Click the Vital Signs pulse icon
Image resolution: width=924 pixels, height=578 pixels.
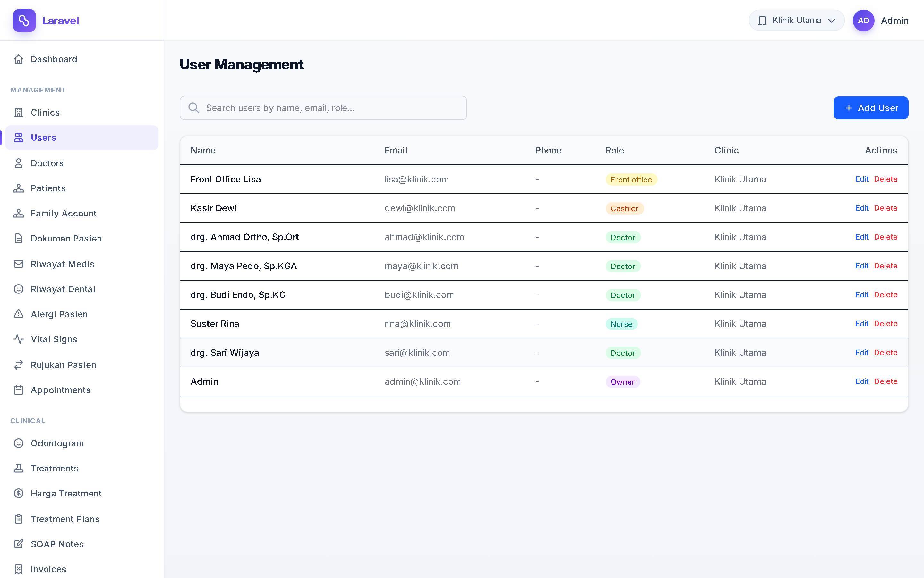tap(19, 339)
